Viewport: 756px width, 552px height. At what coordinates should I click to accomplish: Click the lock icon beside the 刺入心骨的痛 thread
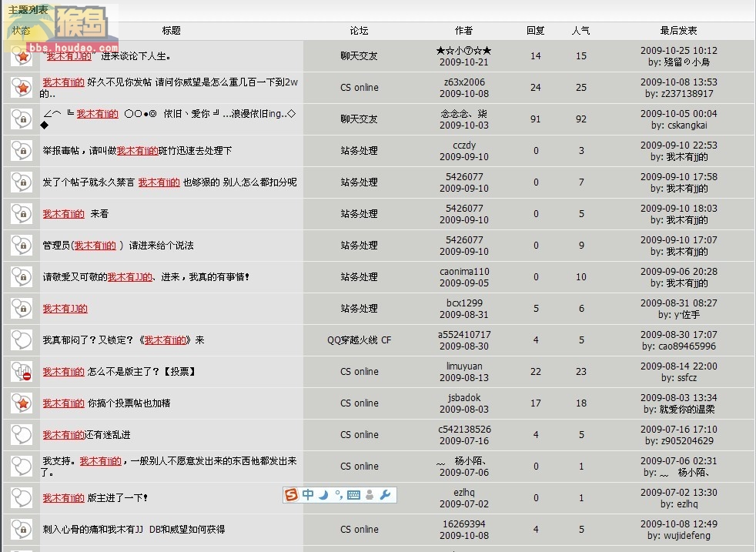(x=22, y=530)
